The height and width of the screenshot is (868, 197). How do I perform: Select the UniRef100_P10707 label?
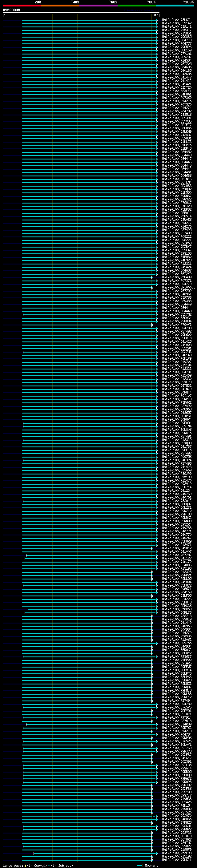point(177,362)
